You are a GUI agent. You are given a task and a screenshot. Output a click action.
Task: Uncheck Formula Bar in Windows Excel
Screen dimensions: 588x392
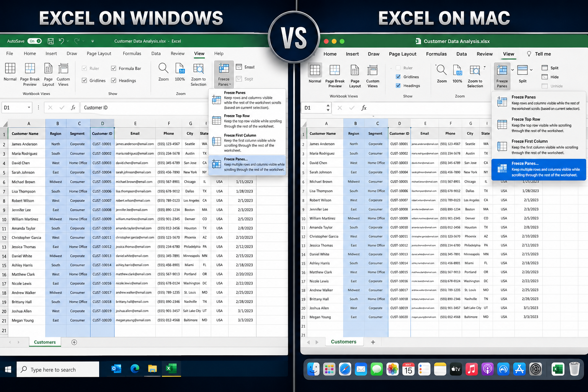tap(114, 69)
